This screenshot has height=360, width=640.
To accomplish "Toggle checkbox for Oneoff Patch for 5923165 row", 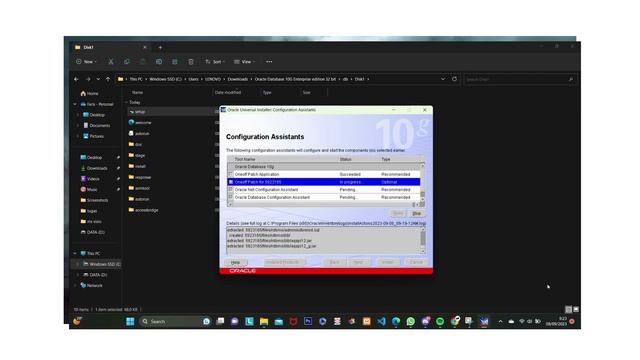I will [231, 182].
